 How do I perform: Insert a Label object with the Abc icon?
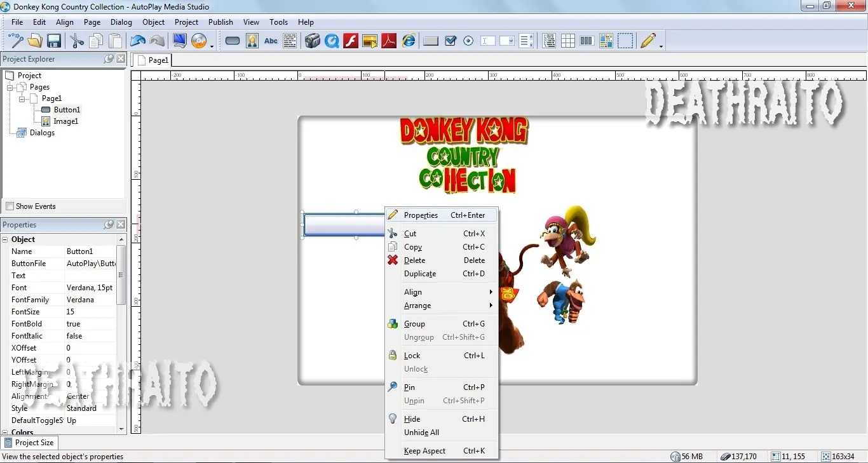pos(271,41)
